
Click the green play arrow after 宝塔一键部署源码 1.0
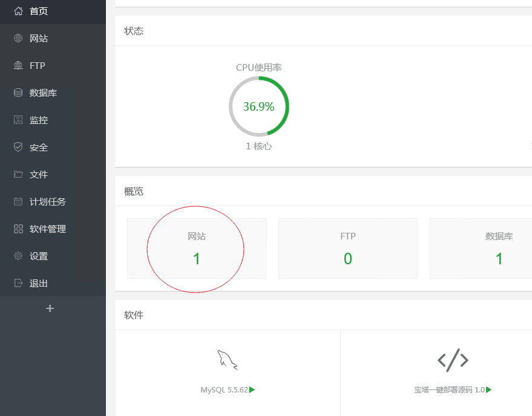click(488, 390)
